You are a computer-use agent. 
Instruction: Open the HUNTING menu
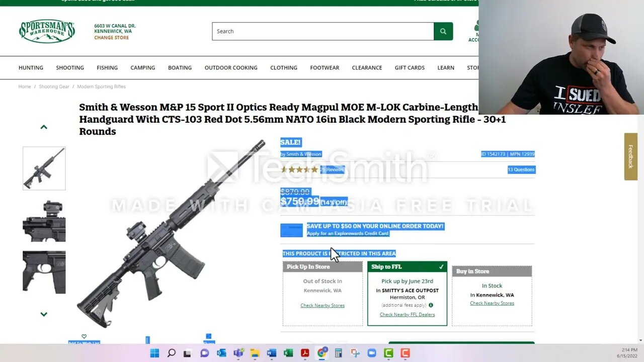31,68
